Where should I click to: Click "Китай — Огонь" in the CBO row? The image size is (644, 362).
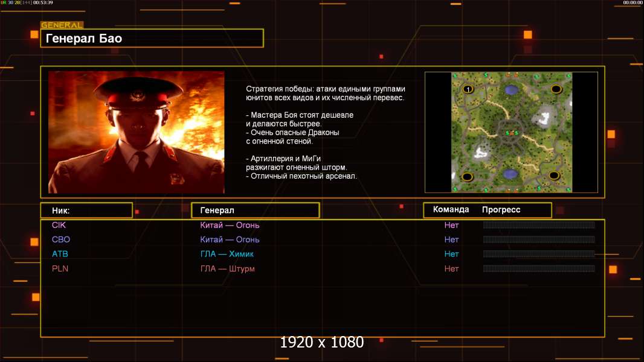click(x=230, y=240)
